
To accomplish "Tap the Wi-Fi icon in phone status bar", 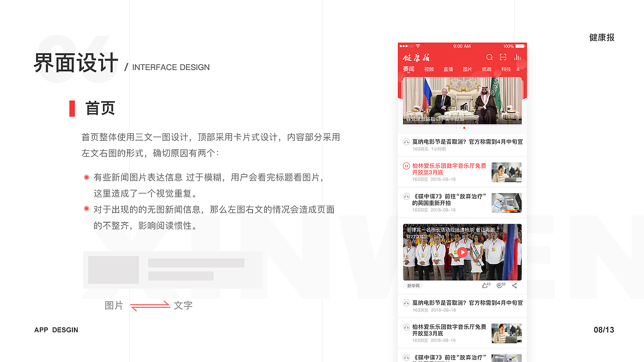I will [x=418, y=46].
